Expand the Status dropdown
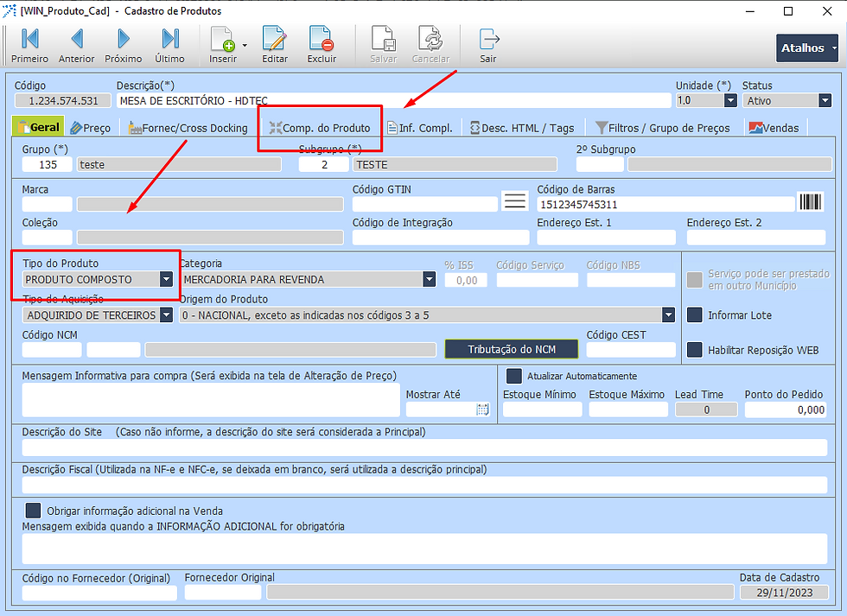Viewport: 847px width, 616px height. click(825, 100)
